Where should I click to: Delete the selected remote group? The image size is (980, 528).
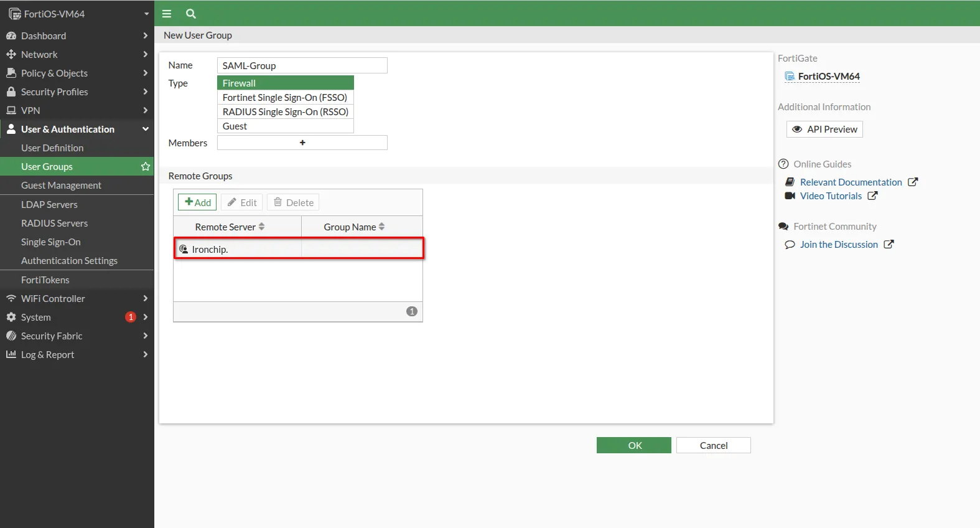point(293,202)
